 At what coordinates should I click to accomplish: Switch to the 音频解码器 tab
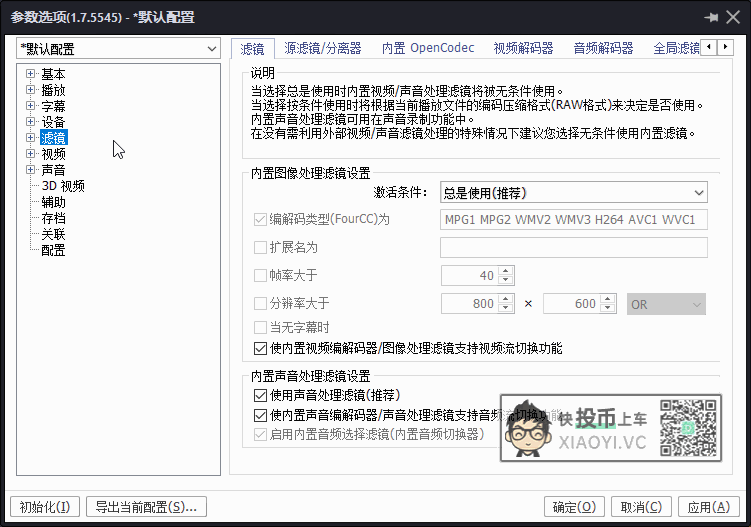coord(603,48)
